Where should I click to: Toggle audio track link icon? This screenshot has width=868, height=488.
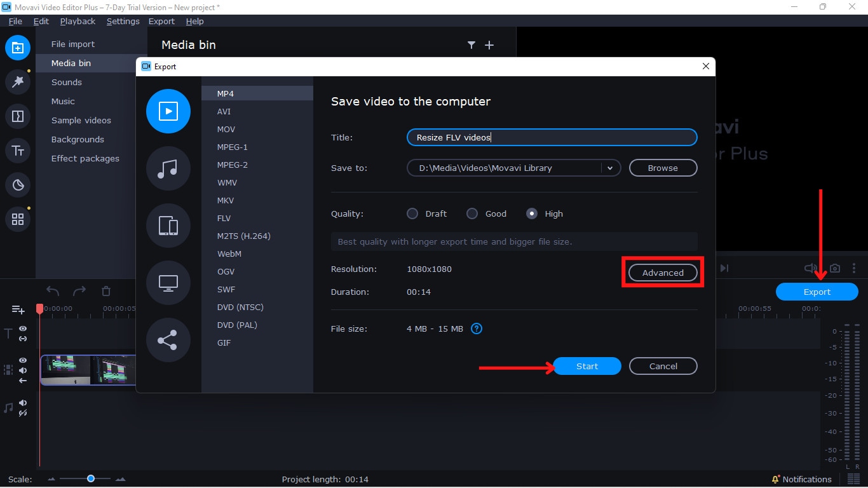click(x=23, y=413)
